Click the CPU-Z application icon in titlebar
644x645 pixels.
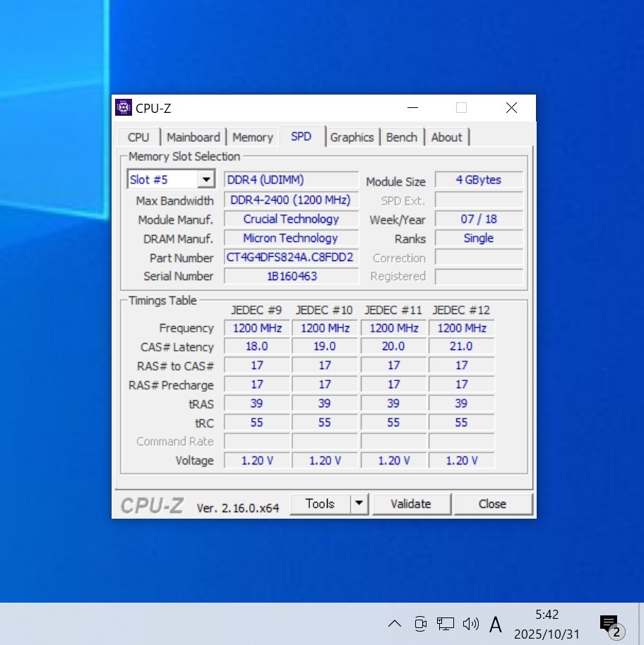124,107
